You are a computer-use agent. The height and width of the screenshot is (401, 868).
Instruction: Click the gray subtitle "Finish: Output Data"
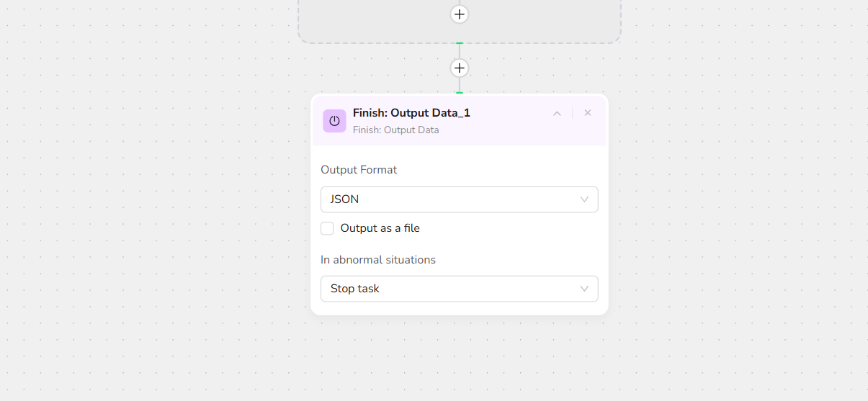point(395,130)
